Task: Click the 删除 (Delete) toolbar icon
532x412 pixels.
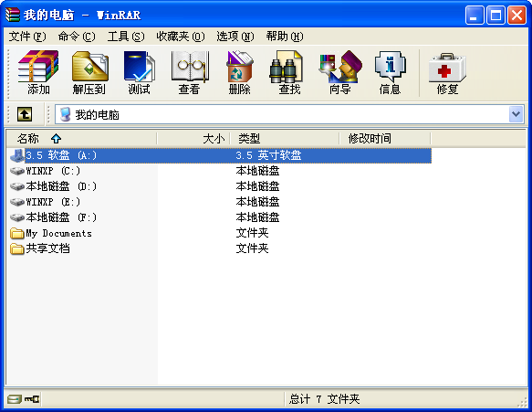Action: point(239,67)
